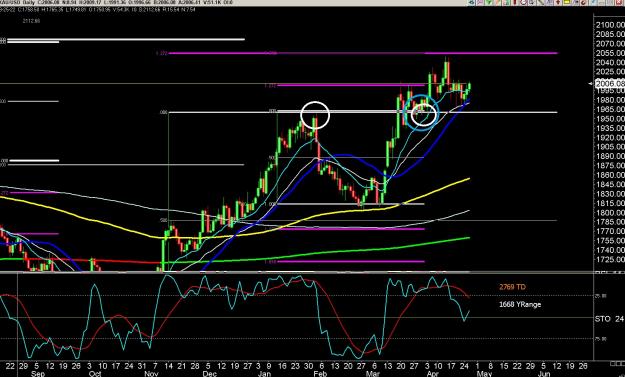Select the top magenta Fibonacci extension line
Image resolution: width=625 pixels, height=377 pixels.
tap(363, 53)
